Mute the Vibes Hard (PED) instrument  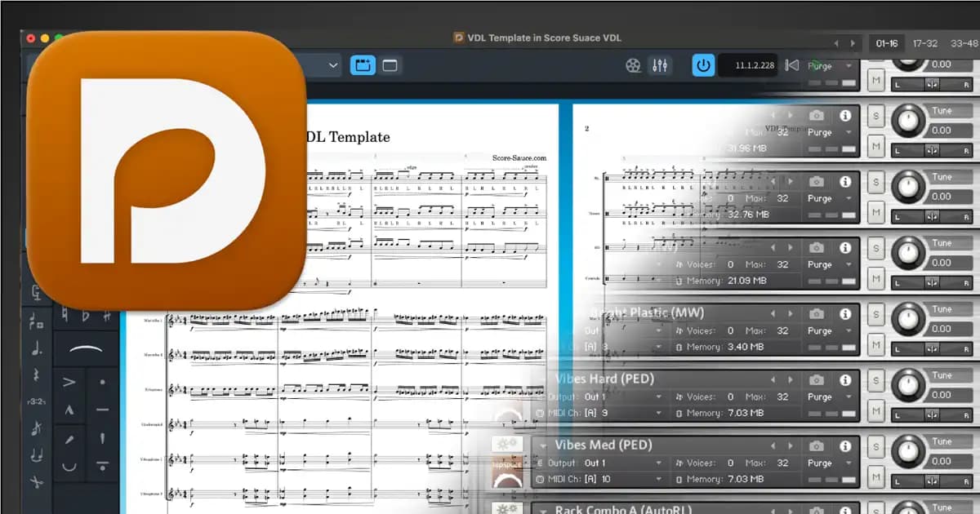876,410
